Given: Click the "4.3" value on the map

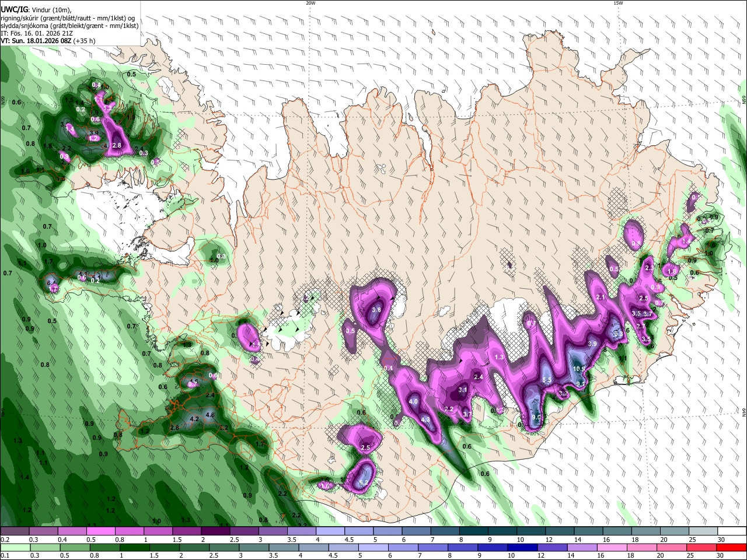Looking at the screenshot, I should 425,419.
